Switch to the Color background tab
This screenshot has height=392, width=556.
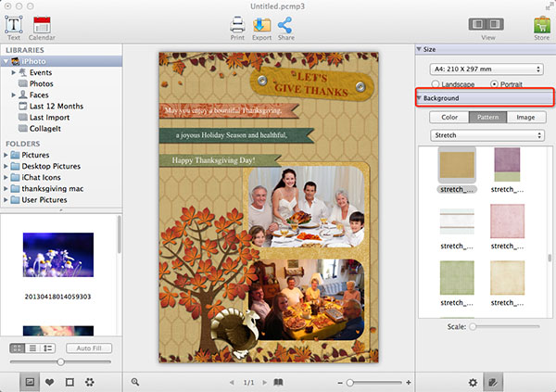(449, 118)
